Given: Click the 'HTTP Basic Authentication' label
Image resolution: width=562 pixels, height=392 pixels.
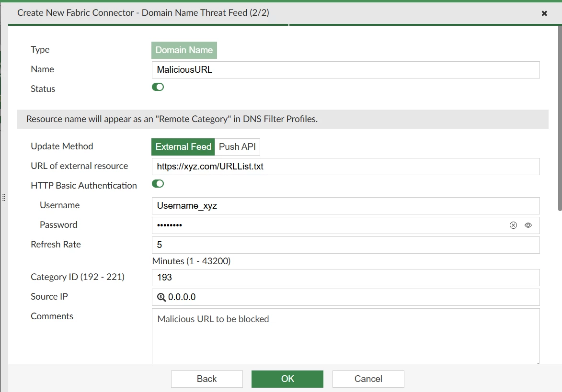Looking at the screenshot, I should click(84, 185).
